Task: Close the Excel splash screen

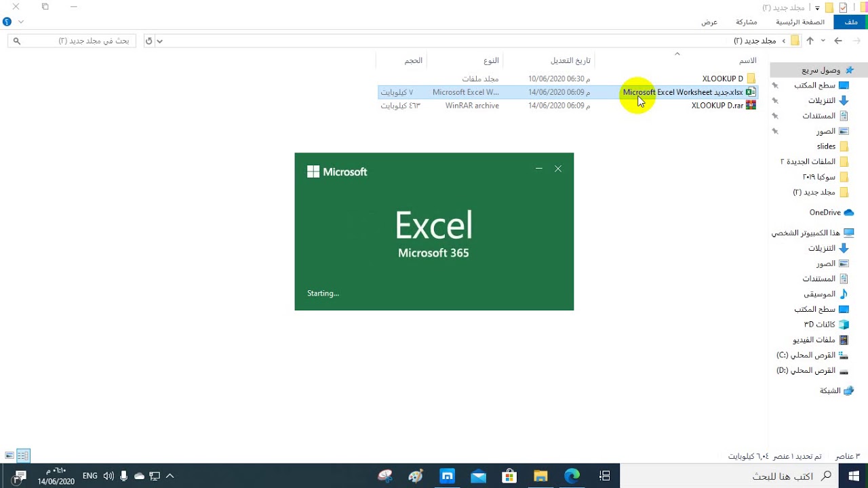Action: [x=558, y=169]
